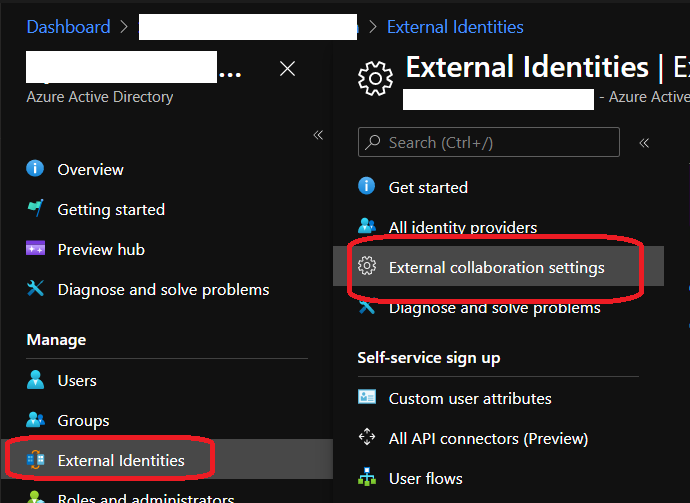The width and height of the screenshot is (690, 503).
Task: Click the All identity providers icon
Action: coord(367,227)
